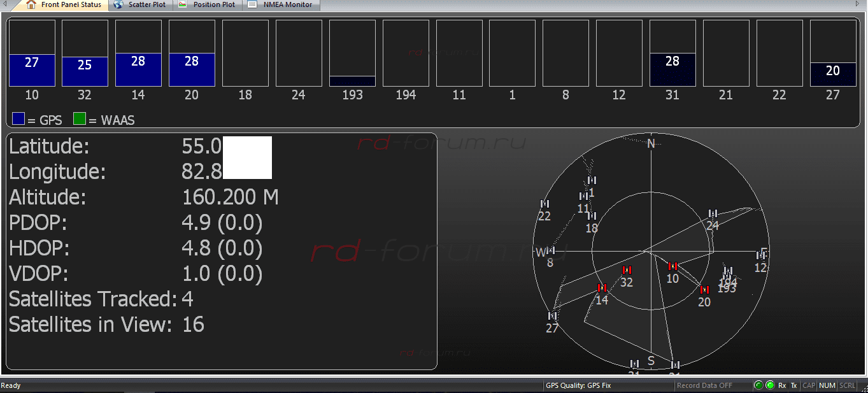This screenshot has height=393, width=868.
Task: Click satellite 14 marker in sky plot
Action: 602,288
